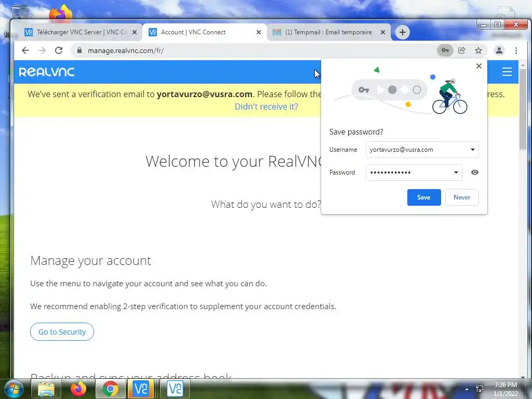Click the yortavurzo@vusra.com email in banner
Image resolution: width=532 pixels, height=399 pixels.
[205, 94]
